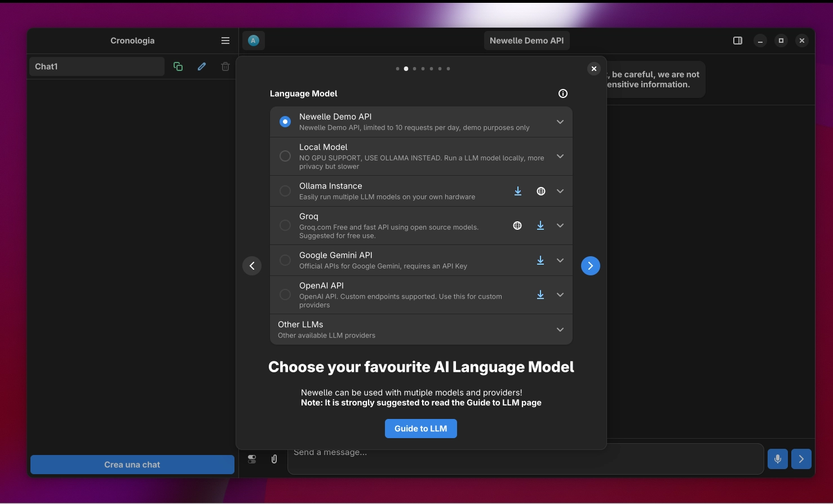
Task: Select Local Model radio button
Action: (285, 156)
